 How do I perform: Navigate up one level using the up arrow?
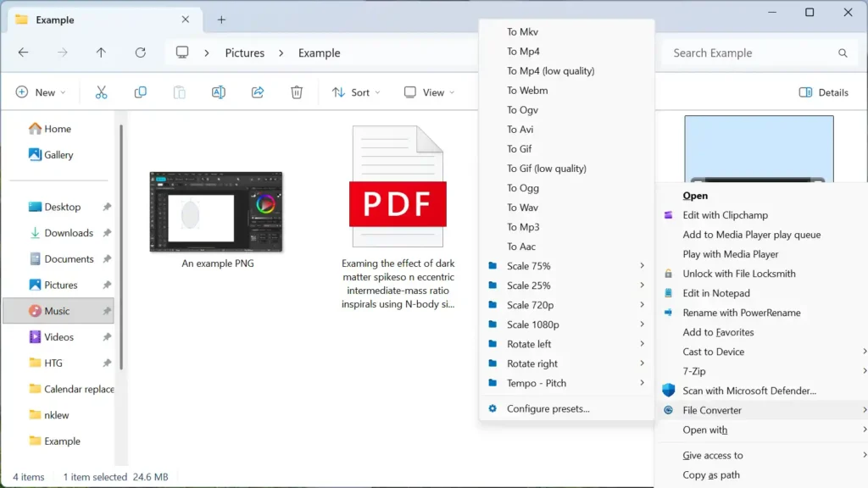click(101, 53)
